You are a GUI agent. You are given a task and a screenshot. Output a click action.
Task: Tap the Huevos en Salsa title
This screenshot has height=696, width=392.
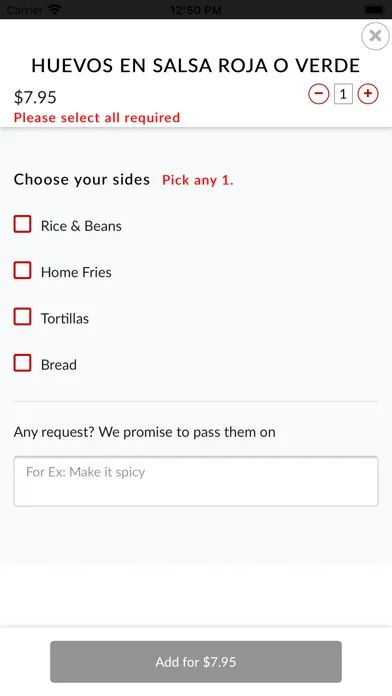click(x=195, y=66)
